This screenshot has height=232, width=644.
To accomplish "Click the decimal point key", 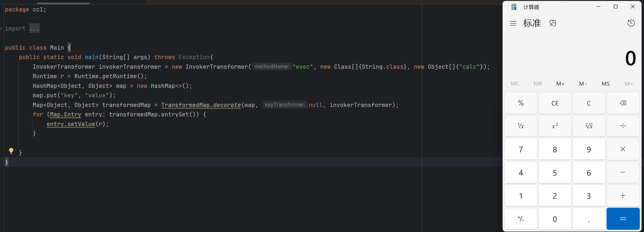I will 589,219.
